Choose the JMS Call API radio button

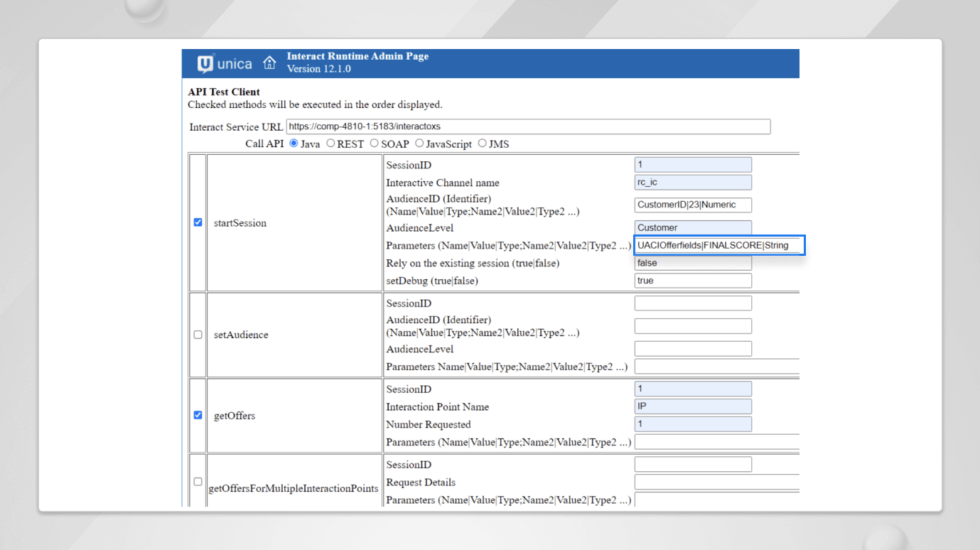coord(482,143)
